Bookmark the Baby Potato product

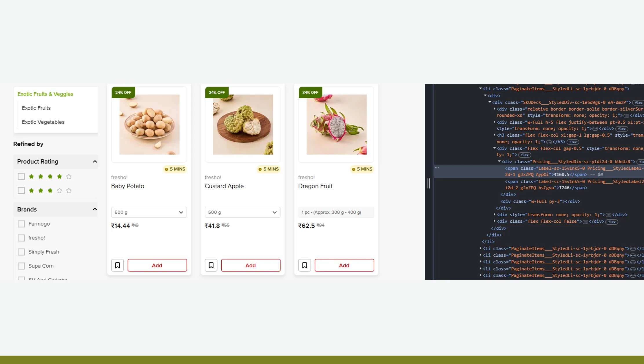(117, 265)
